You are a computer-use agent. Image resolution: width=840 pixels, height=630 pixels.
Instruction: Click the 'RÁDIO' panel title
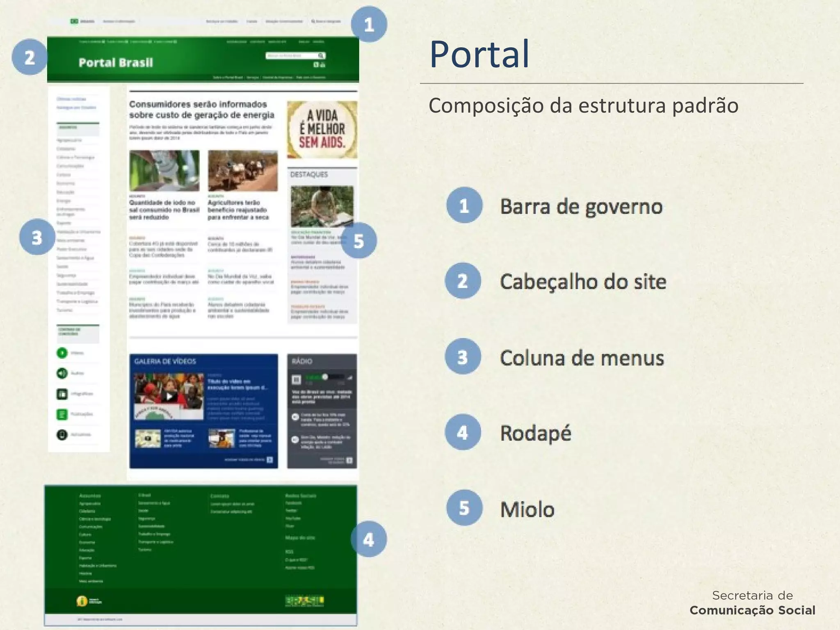302,361
